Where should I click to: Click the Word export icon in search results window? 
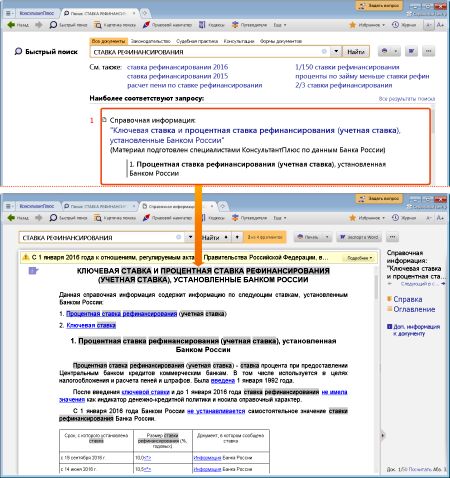[x=412, y=51]
